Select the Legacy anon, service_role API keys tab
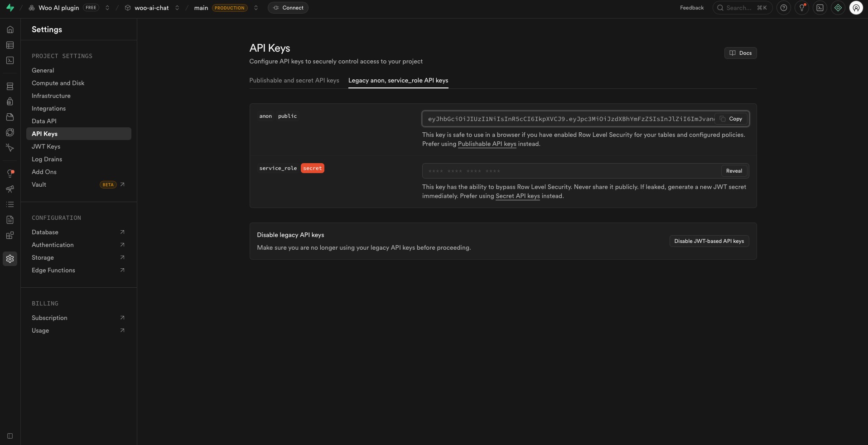868x445 pixels. (x=398, y=81)
